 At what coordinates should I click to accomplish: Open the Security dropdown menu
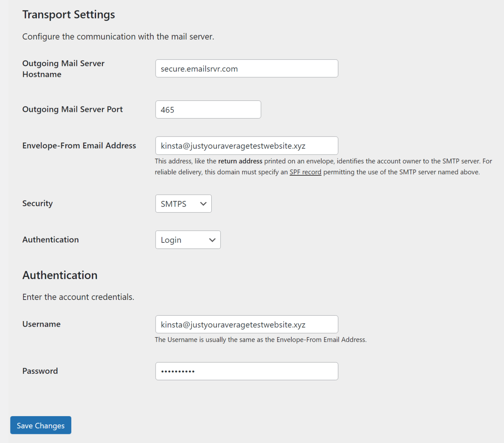pyautogui.click(x=183, y=204)
